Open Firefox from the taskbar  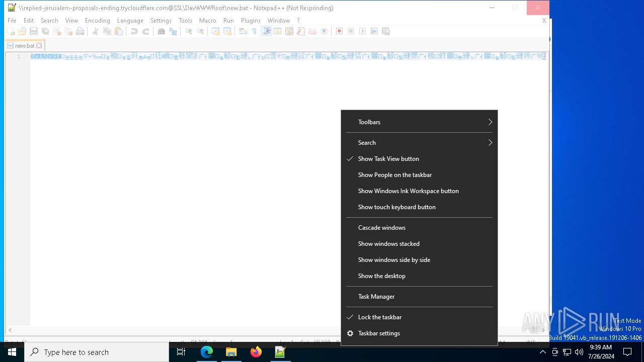tap(256, 352)
